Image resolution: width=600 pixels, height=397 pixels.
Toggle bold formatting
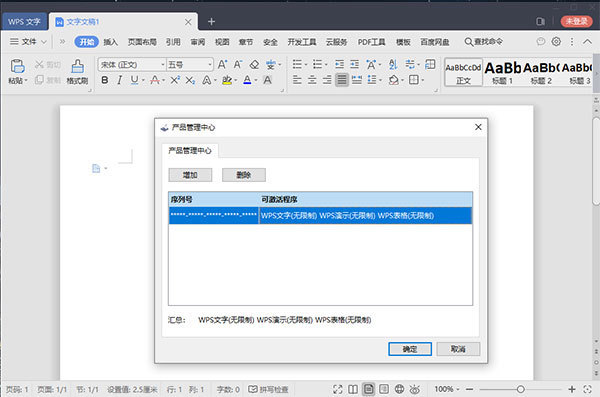point(104,80)
